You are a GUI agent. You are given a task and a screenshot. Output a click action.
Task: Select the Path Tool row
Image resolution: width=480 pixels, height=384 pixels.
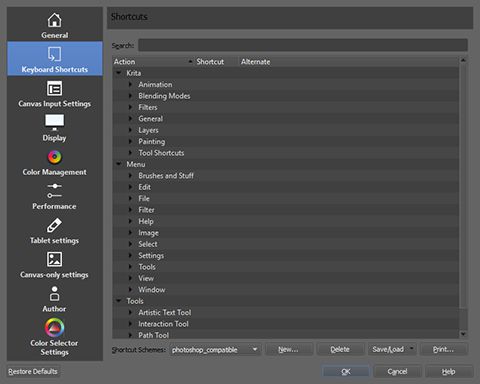(286, 334)
